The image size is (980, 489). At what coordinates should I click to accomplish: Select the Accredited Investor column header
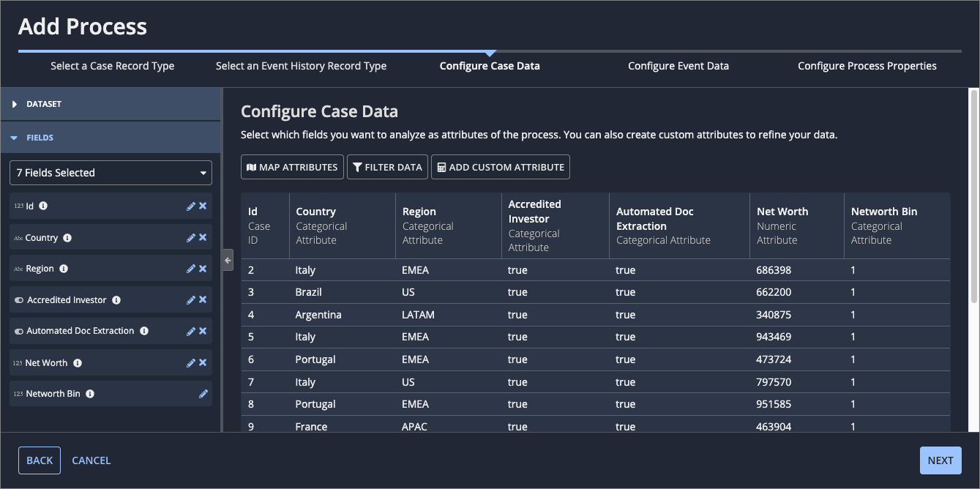point(556,225)
